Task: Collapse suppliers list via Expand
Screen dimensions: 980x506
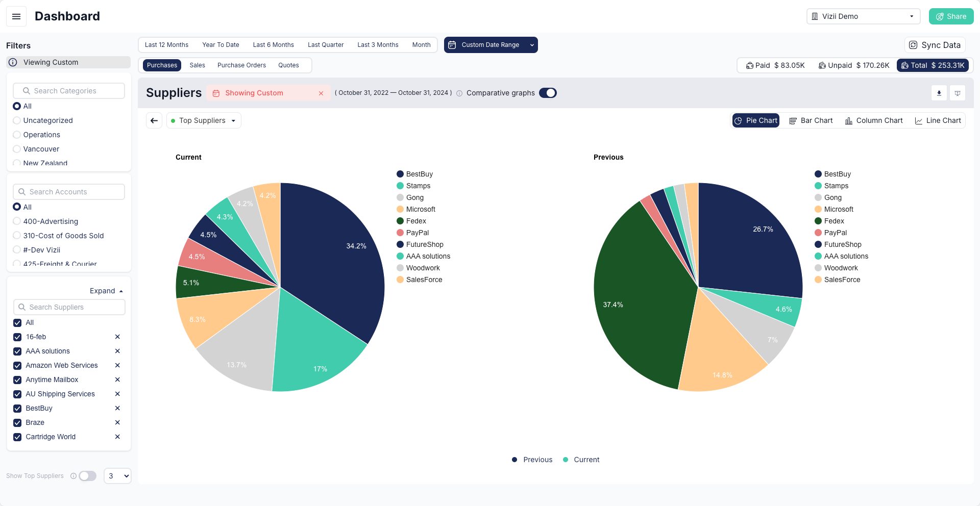Action: click(x=106, y=291)
